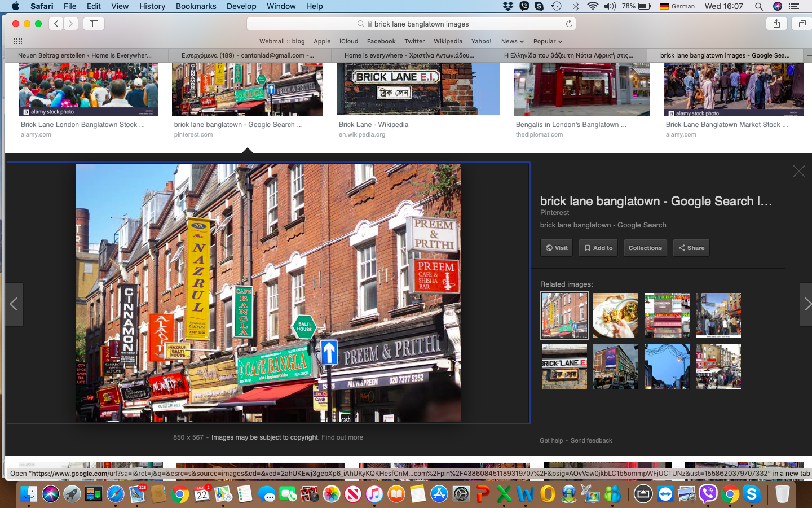The width and height of the screenshot is (812, 508).
Task: Show next image with right arrow
Action: tap(806, 304)
